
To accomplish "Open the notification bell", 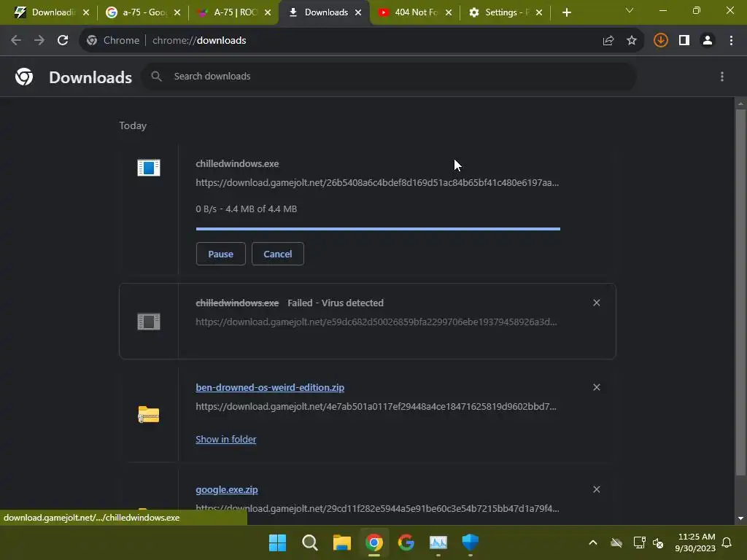I will [727, 542].
